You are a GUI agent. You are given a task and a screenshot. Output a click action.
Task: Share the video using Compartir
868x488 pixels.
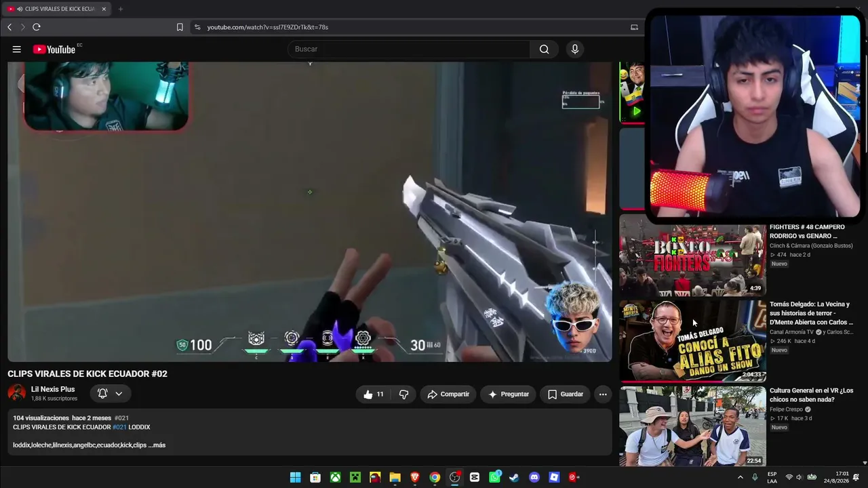(x=448, y=394)
